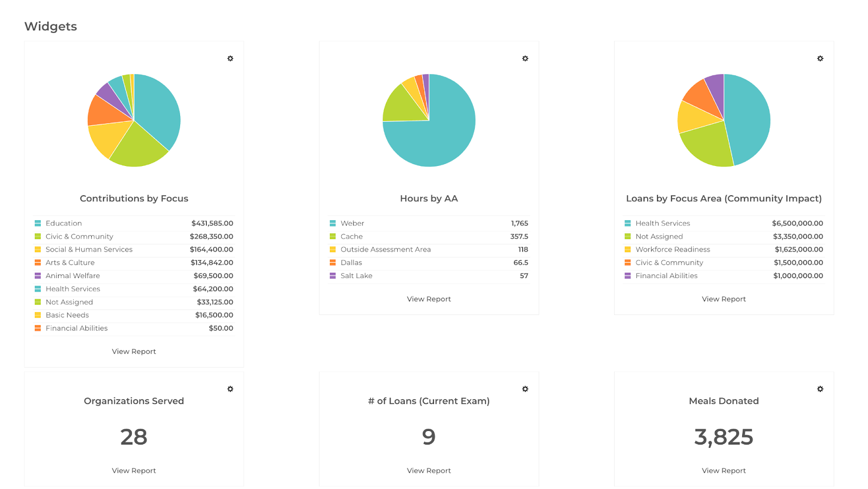
Task: Click the Contributions by Focus title
Action: [134, 198]
